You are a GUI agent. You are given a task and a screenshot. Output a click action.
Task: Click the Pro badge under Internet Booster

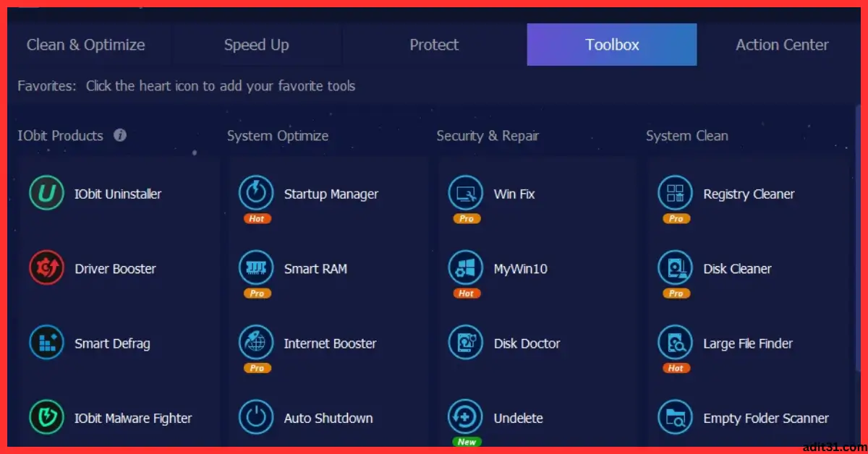257,368
